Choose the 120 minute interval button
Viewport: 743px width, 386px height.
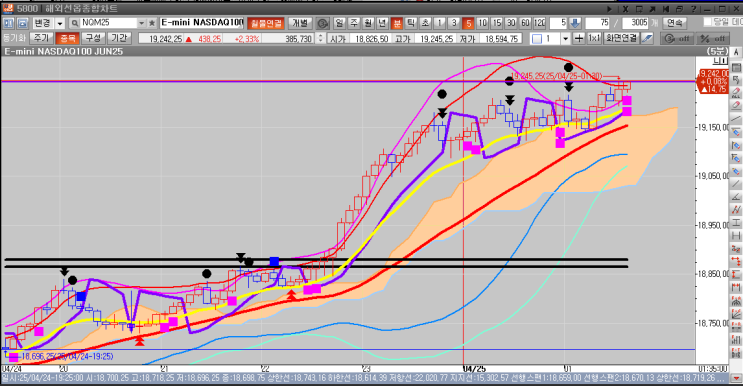540,23
